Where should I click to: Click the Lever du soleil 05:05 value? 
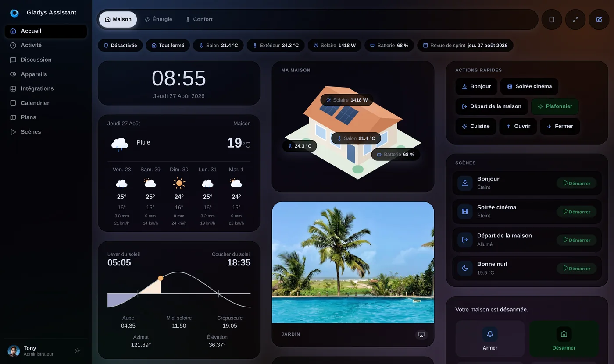[119, 263]
